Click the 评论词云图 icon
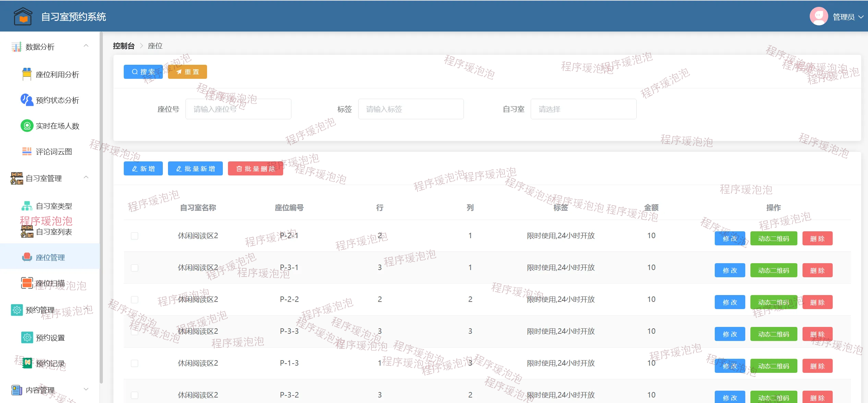Screen dimensions: 868x403 click(27, 151)
